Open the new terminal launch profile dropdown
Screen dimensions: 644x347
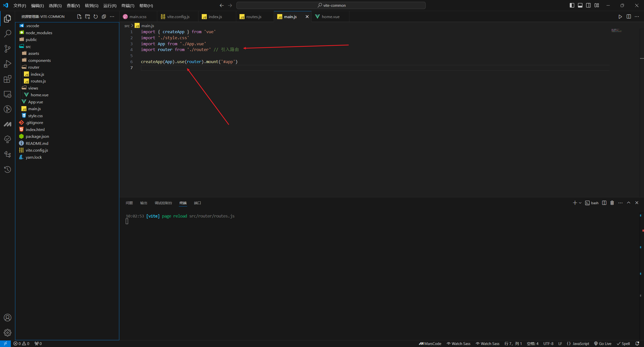(x=580, y=203)
